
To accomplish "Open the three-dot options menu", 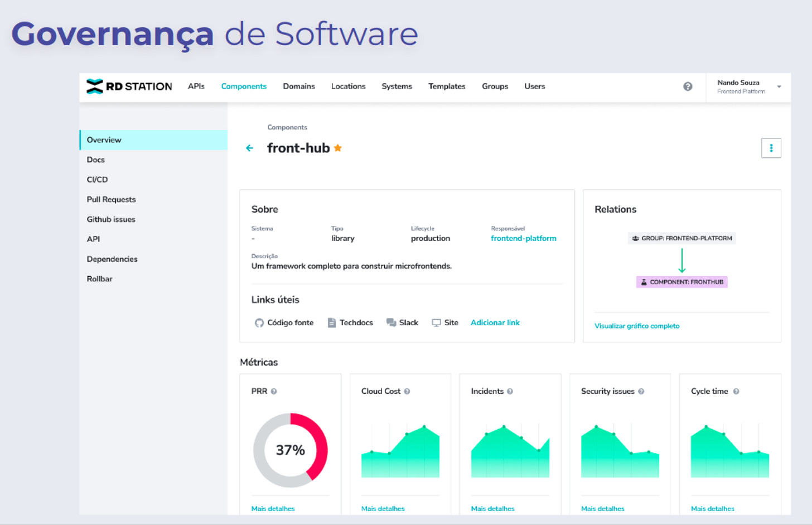I will tap(771, 148).
